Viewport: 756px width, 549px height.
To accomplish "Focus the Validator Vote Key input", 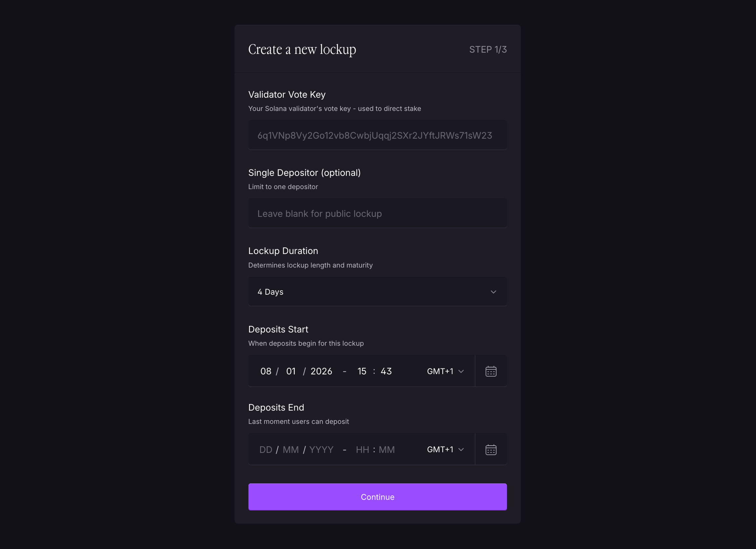I will tap(377, 135).
